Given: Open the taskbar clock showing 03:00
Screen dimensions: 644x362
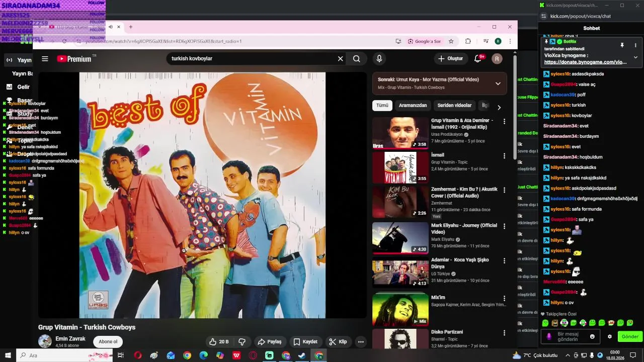Looking at the screenshot, I should point(614,355).
